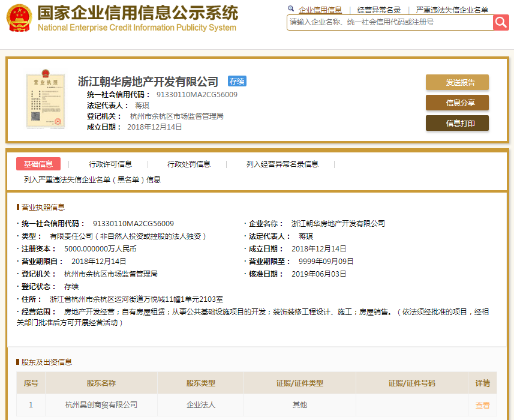Click the company type text 有限责任公司（非自然人投资或控股的法人独资）
Viewport: 514px width, 420px height.
tap(128, 236)
